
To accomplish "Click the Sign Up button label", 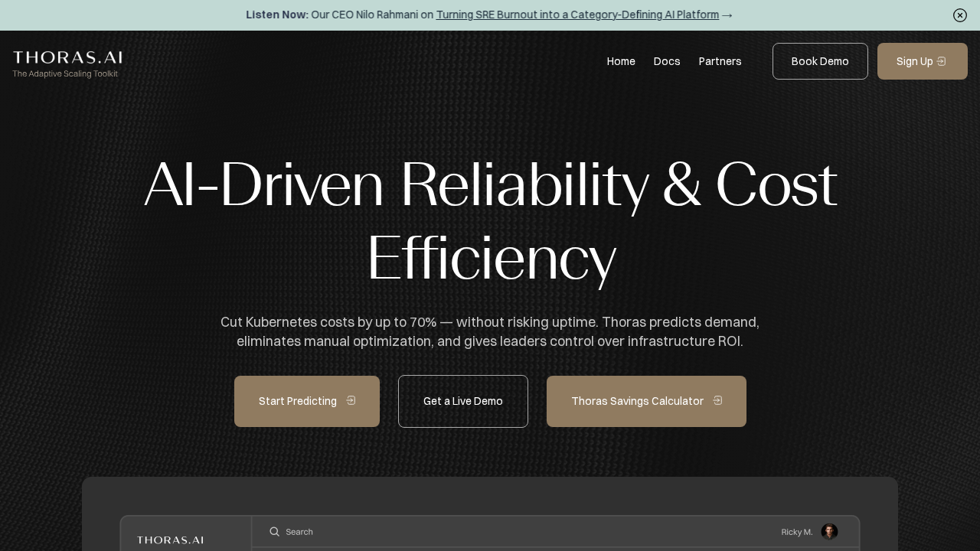I will [x=914, y=61].
